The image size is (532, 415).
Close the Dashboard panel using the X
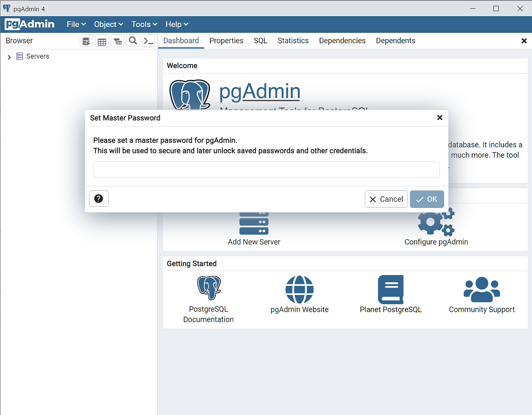524,41
